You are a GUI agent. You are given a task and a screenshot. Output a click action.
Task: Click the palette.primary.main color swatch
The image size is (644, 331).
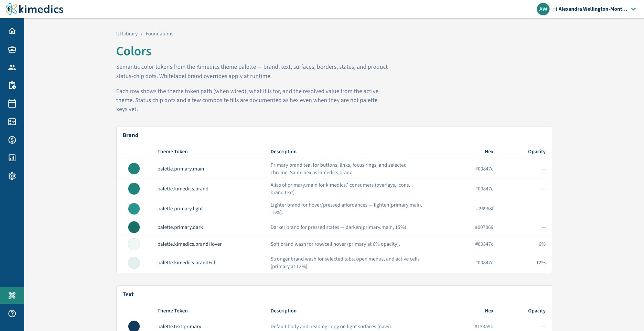click(x=134, y=169)
